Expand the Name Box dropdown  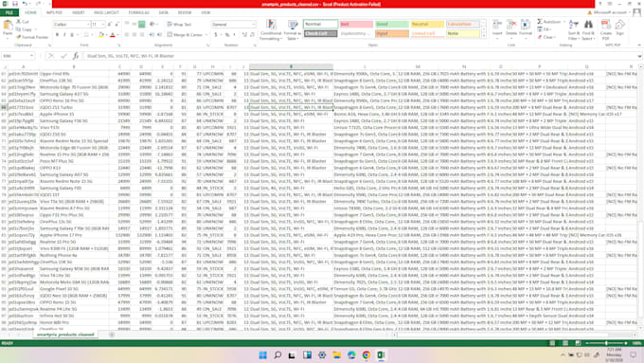(31, 56)
